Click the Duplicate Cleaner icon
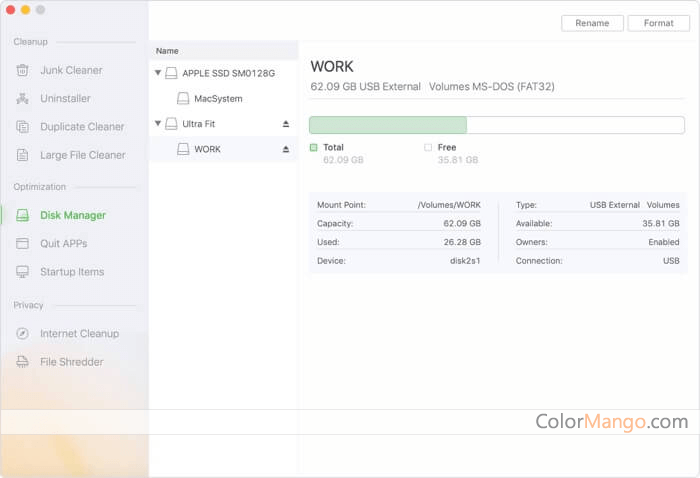This screenshot has width=700, height=478. (22, 127)
